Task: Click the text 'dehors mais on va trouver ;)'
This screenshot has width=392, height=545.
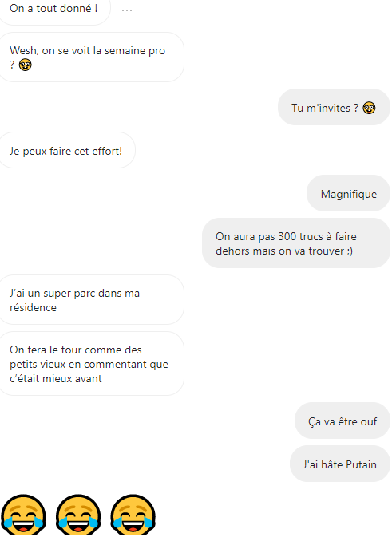Action: [x=284, y=251]
